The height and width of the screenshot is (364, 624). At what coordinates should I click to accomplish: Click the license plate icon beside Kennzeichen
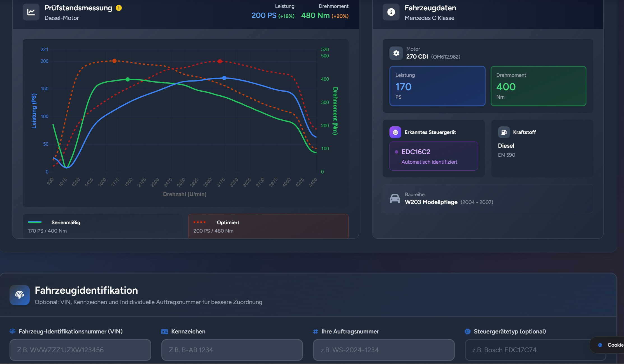click(164, 331)
